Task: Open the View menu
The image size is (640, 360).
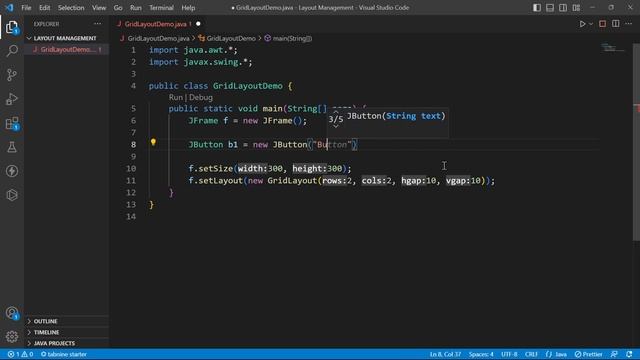Action: [x=99, y=8]
